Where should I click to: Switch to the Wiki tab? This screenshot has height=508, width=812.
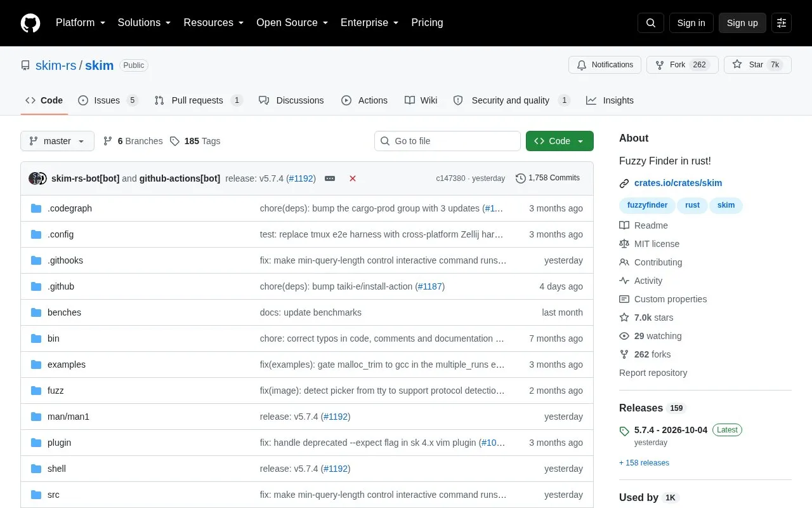coord(421,100)
